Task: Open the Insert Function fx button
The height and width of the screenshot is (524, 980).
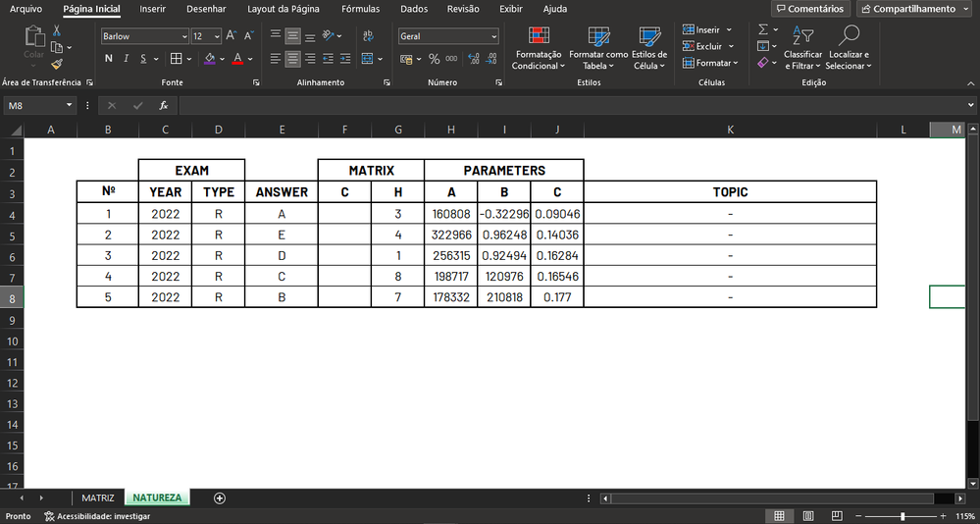Action: click(x=164, y=106)
